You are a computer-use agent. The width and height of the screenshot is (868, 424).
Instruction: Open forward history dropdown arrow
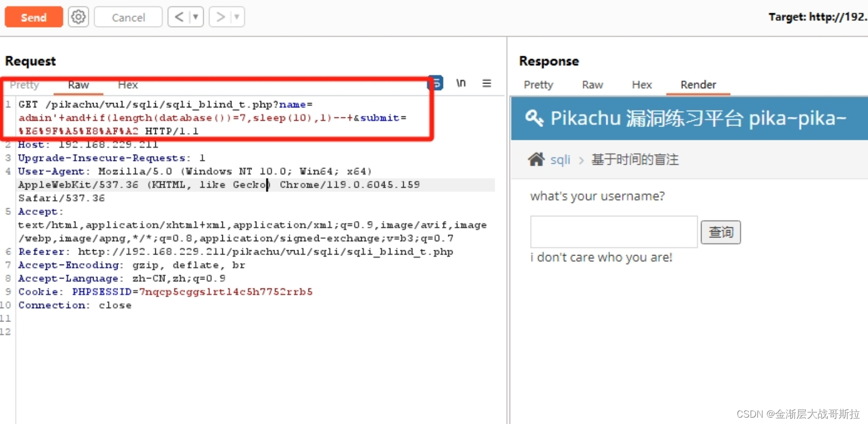click(x=237, y=17)
